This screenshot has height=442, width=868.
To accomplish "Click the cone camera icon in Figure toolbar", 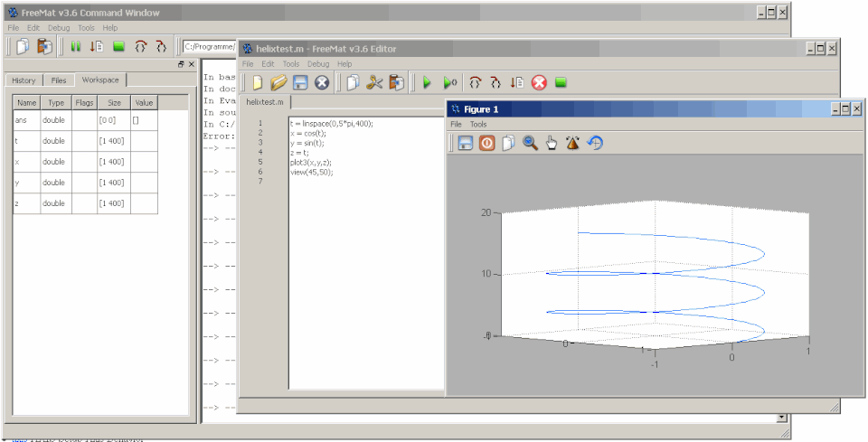I will tap(572, 144).
